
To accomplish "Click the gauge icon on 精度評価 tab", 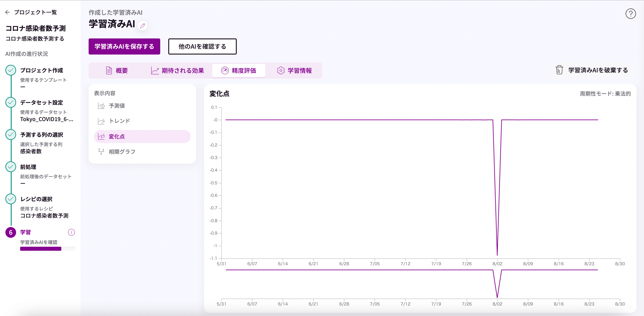I will (225, 71).
